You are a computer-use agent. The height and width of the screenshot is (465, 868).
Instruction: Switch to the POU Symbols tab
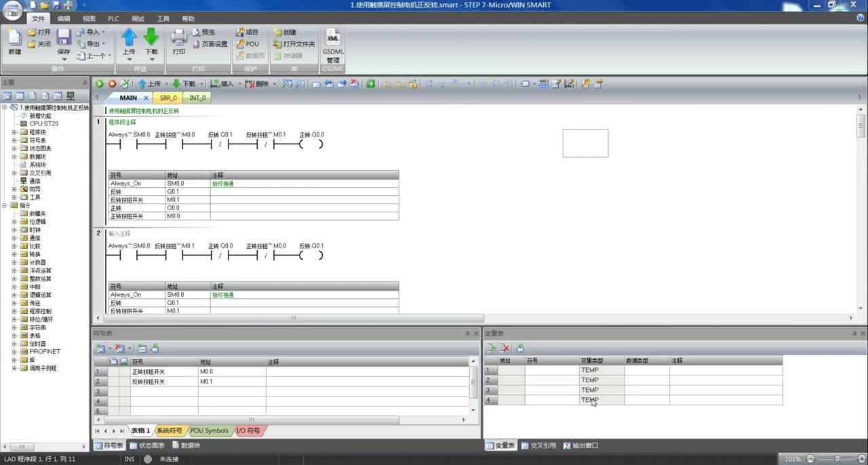(209, 431)
